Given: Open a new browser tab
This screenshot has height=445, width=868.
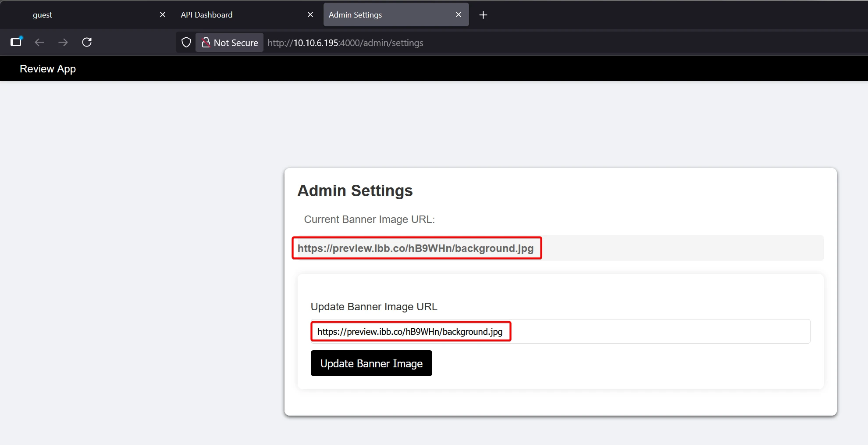Looking at the screenshot, I should pyautogui.click(x=483, y=15).
